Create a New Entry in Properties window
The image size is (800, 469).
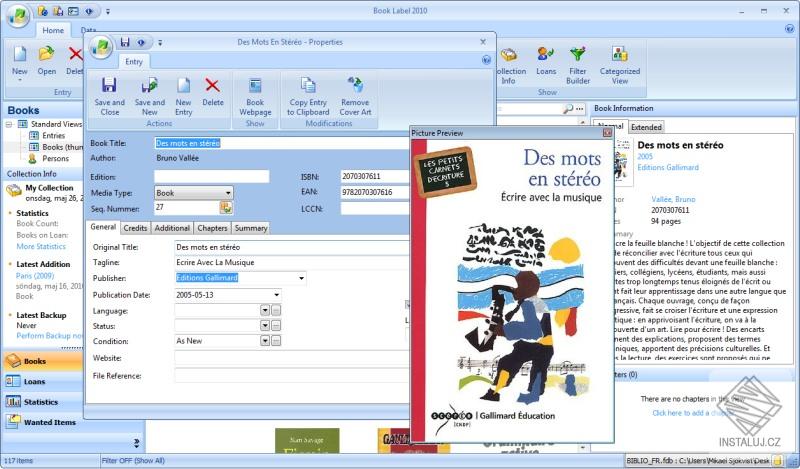[183, 96]
